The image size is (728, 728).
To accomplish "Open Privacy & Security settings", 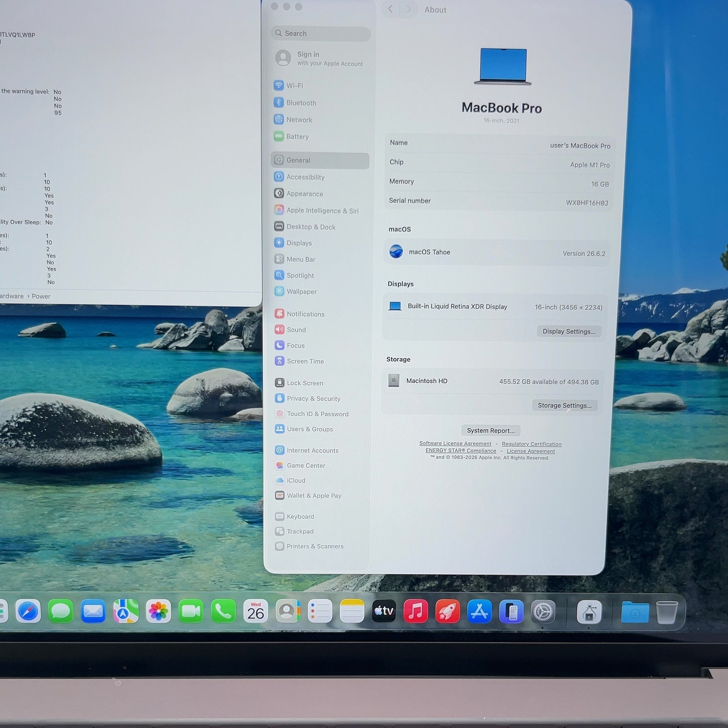I will pyautogui.click(x=320, y=398).
